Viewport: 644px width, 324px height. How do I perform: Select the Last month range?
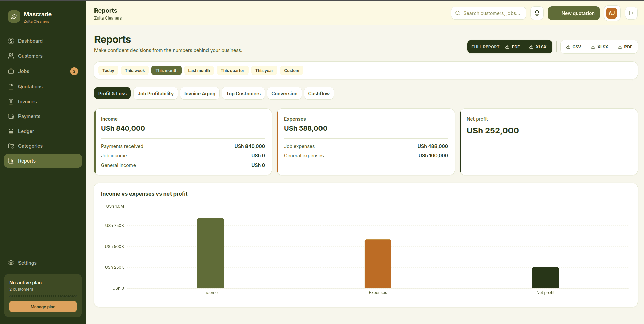point(199,70)
